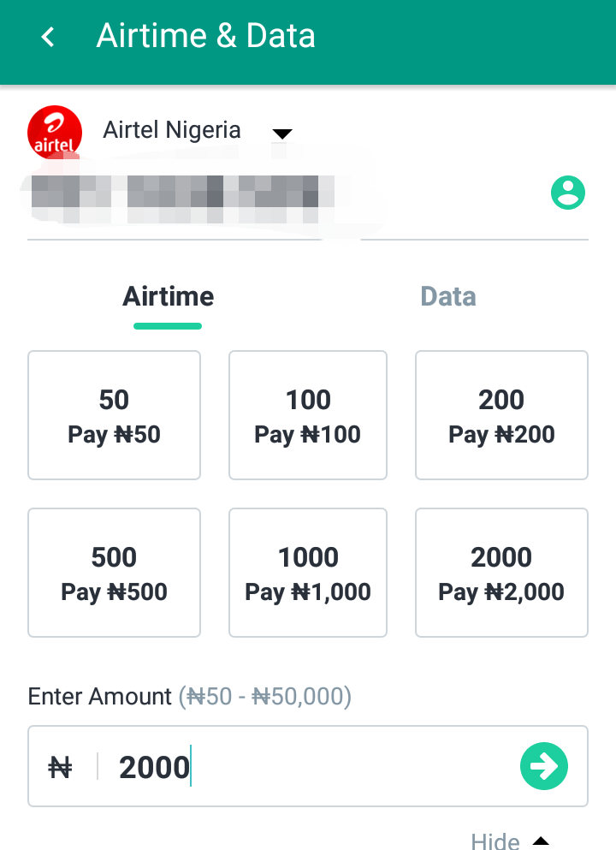Choose the 100 airtime option
The image size is (616, 850).
click(308, 415)
